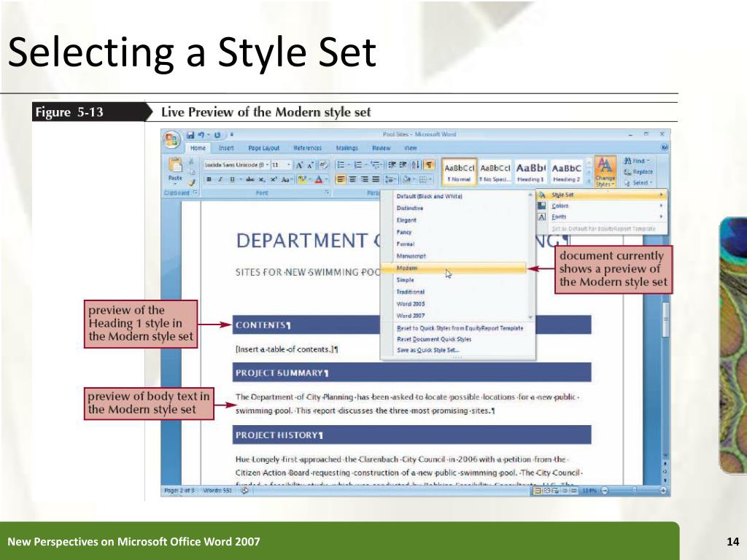The height and width of the screenshot is (560, 747).
Task: Toggle superscript formatting
Action: [x=274, y=179]
